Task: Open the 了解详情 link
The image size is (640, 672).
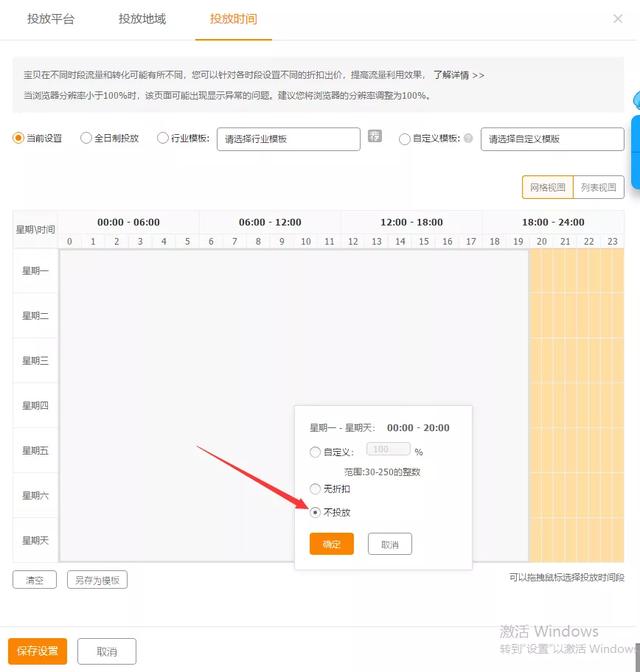Action: [x=458, y=75]
